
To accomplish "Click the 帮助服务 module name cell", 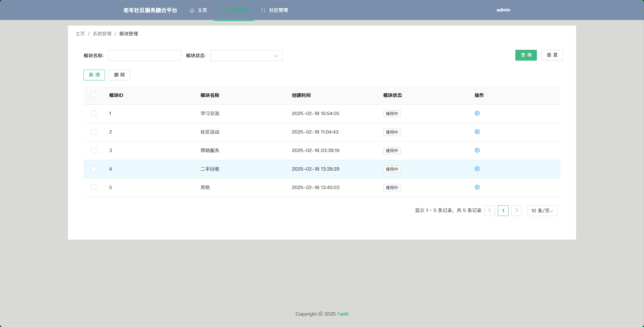I will (210, 150).
